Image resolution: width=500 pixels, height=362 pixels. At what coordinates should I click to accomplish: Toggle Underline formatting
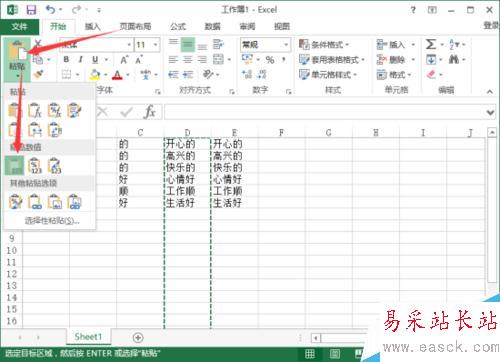(95, 60)
